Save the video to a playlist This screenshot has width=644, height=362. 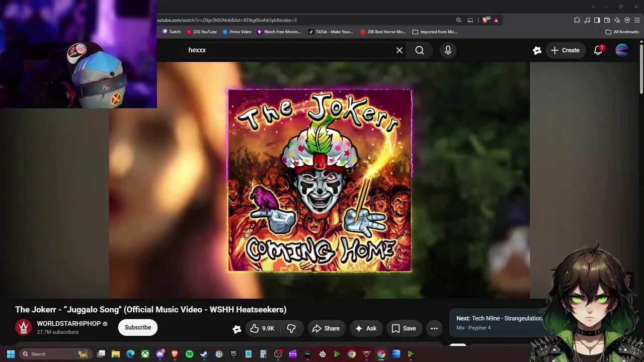[404, 328]
